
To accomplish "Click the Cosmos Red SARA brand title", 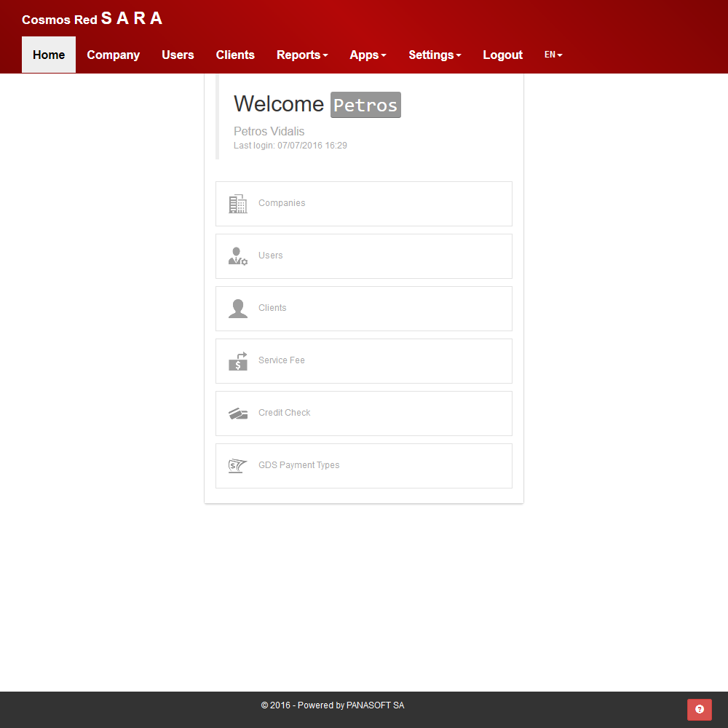I will [92, 19].
